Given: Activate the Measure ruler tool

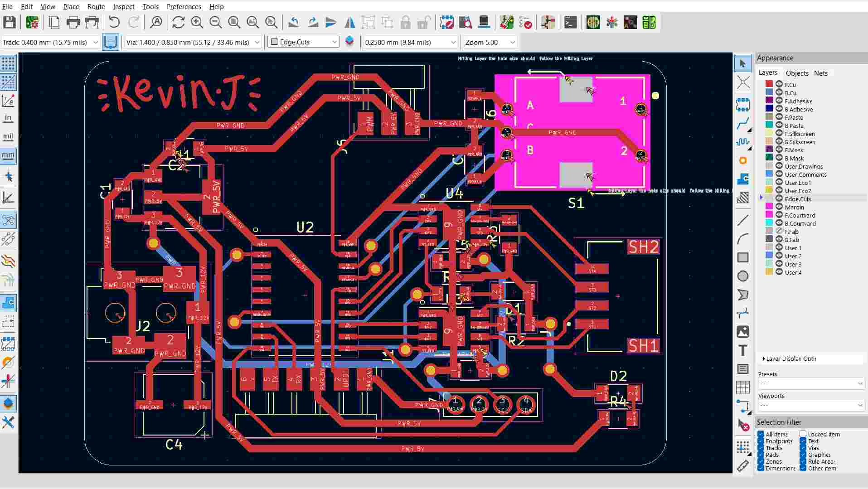Looking at the screenshot, I should (x=742, y=466).
